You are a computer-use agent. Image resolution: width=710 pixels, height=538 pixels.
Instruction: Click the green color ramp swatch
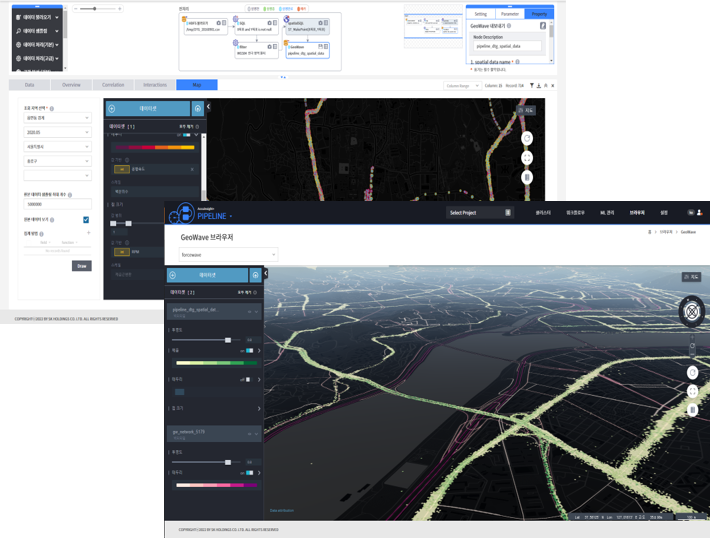coord(216,363)
